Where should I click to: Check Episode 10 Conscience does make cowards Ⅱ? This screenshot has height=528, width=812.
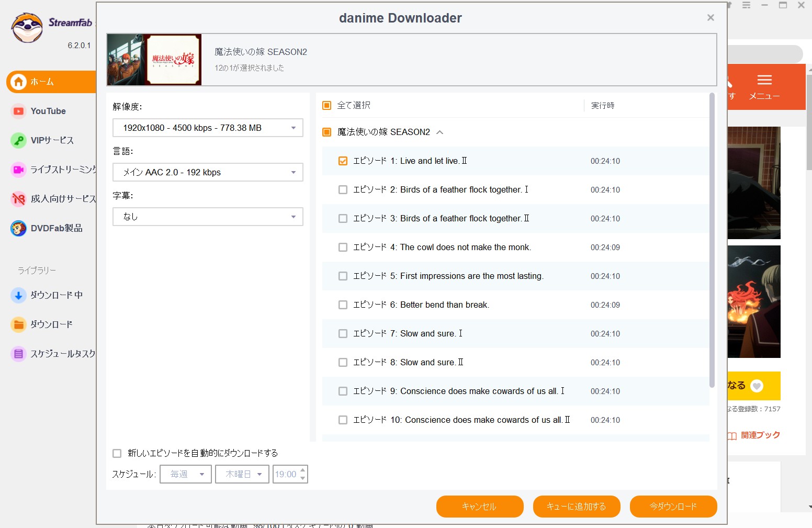tap(343, 420)
